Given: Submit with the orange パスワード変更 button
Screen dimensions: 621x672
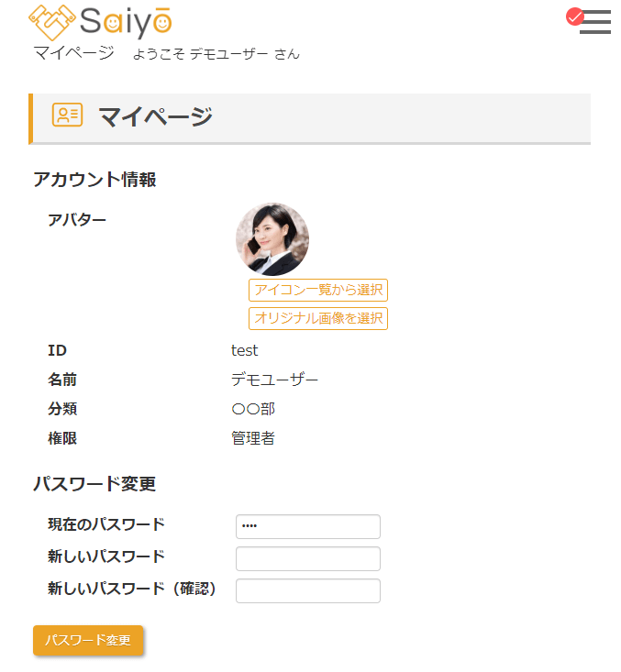Looking at the screenshot, I should click(88, 640).
